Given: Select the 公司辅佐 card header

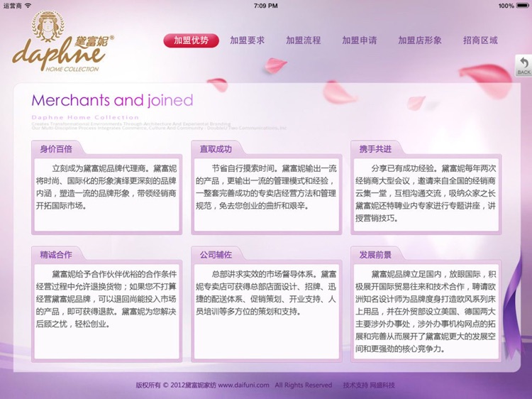Looking at the screenshot, I should 216,254.
